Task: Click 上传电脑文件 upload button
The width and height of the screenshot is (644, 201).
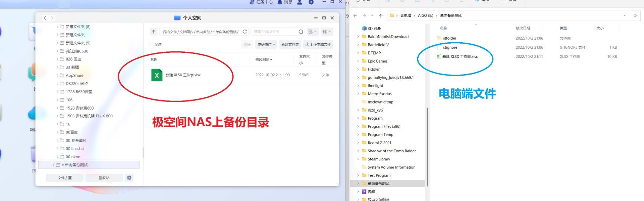Action: point(318,44)
